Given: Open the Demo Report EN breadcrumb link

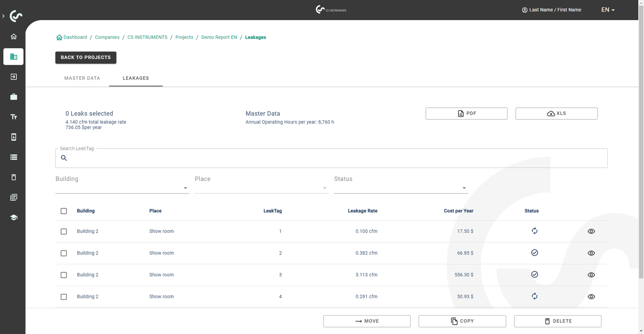Looking at the screenshot, I should 219,37.
